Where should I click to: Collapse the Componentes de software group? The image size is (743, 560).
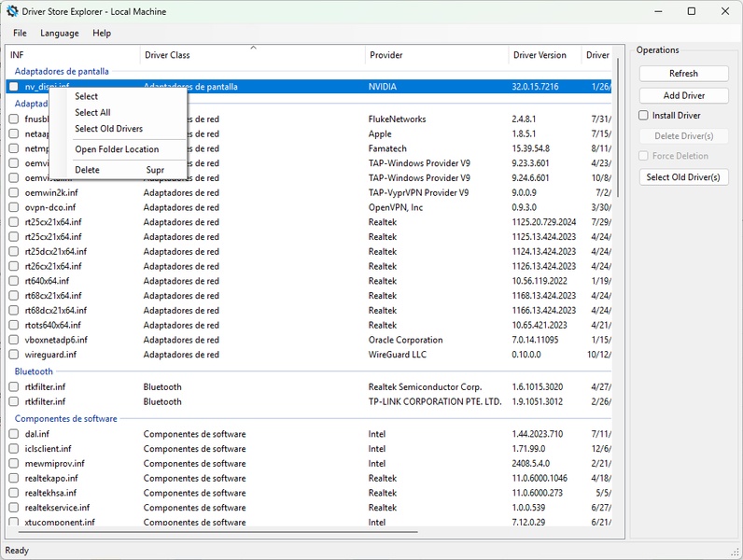pos(65,419)
